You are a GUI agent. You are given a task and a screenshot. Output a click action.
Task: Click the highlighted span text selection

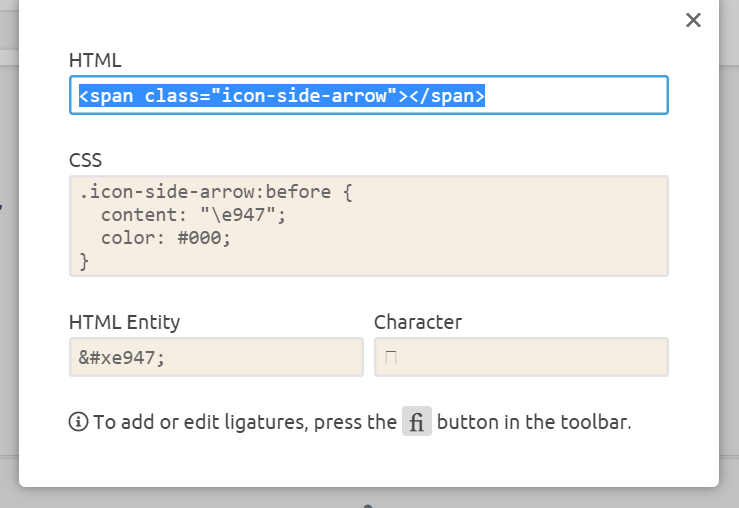pyautogui.click(x=282, y=96)
